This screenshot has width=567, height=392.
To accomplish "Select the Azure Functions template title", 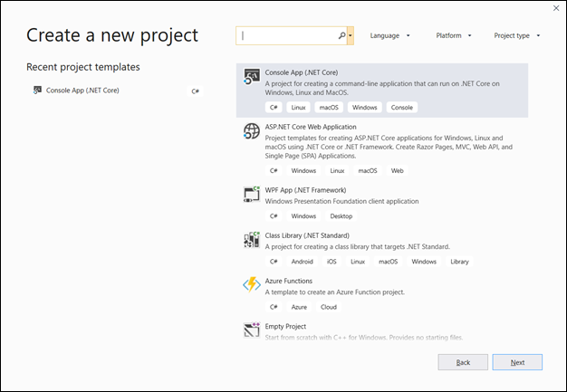I will tap(289, 281).
